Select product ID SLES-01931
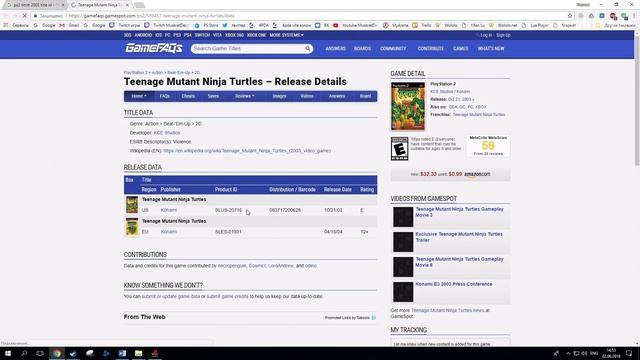Screen dimensions: 640x360 pos(228,232)
